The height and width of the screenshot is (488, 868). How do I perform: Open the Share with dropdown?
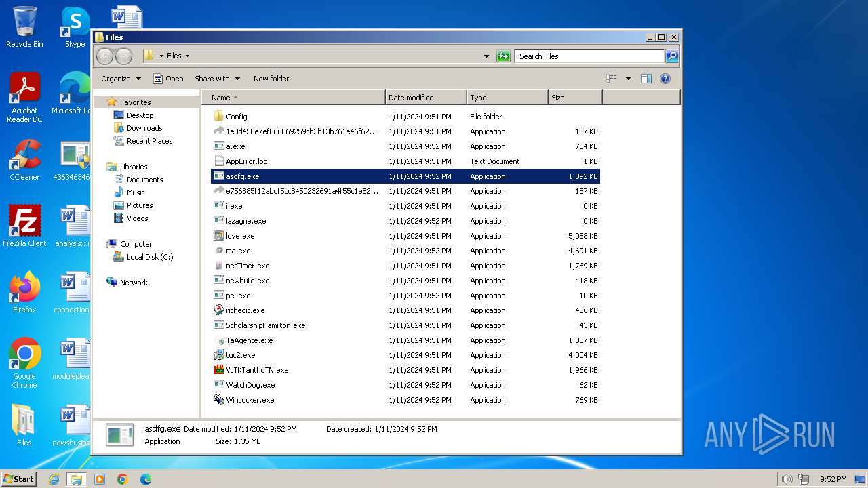pyautogui.click(x=217, y=79)
